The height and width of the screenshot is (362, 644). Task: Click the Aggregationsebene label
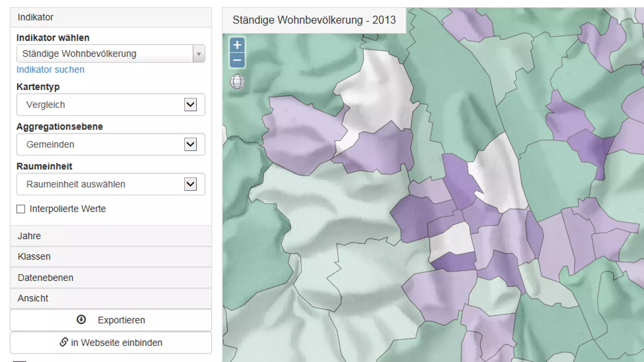tap(59, 127)
